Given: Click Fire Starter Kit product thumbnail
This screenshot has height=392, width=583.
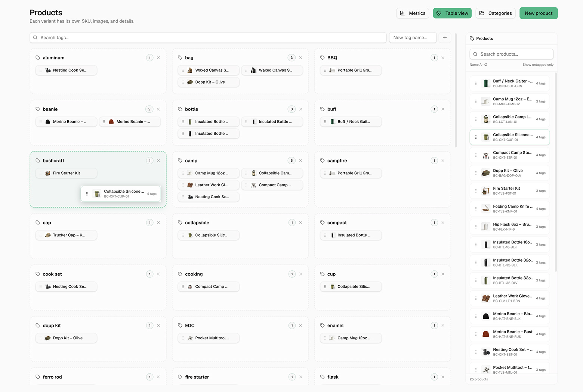Looking at the screenshot, I should pos(486,191).
